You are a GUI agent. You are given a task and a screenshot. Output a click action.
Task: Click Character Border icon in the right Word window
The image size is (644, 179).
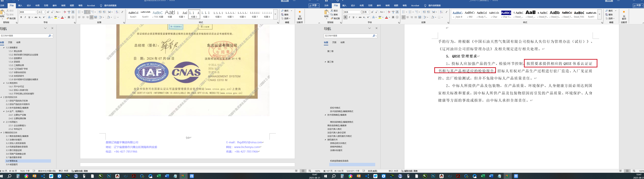coord(397,12)
